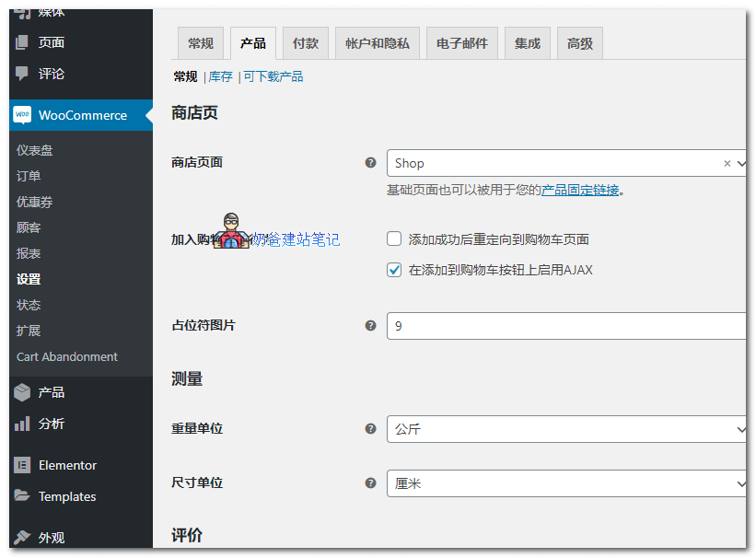
Task: Enable 添加成功后重定向到购物车页面 checkbox
Action: pos(394,239)
